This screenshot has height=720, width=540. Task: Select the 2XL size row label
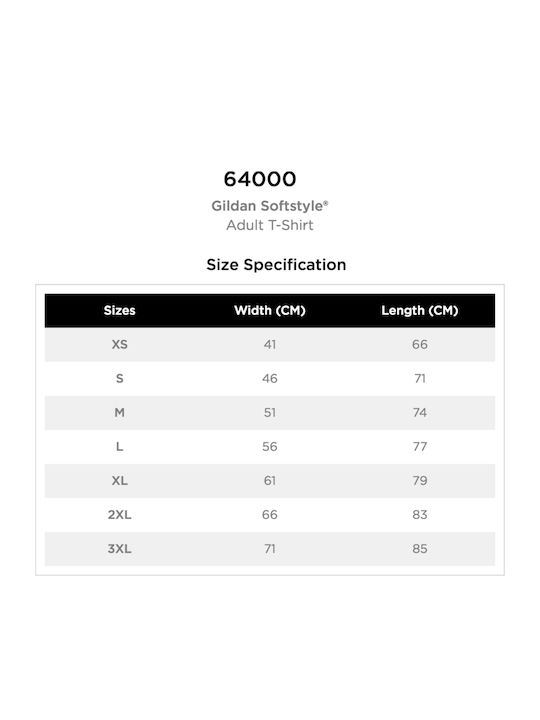point(119,514)
